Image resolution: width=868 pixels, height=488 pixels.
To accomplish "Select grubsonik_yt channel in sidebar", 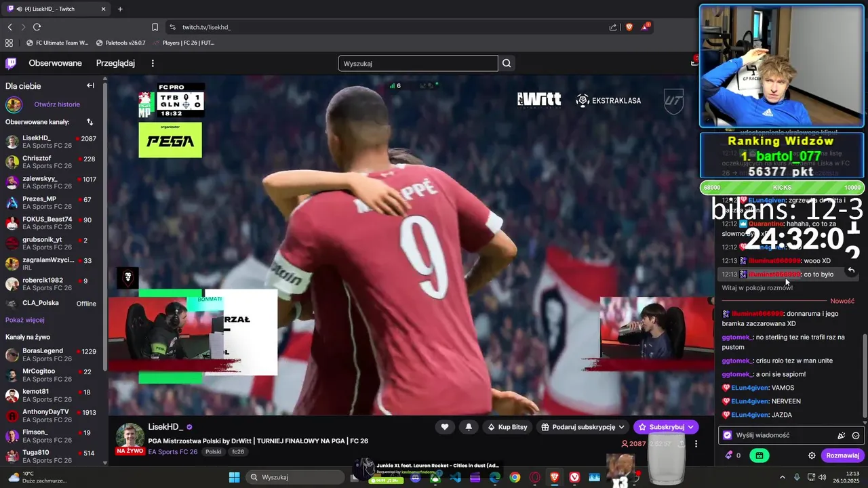I will click(51, 243).
